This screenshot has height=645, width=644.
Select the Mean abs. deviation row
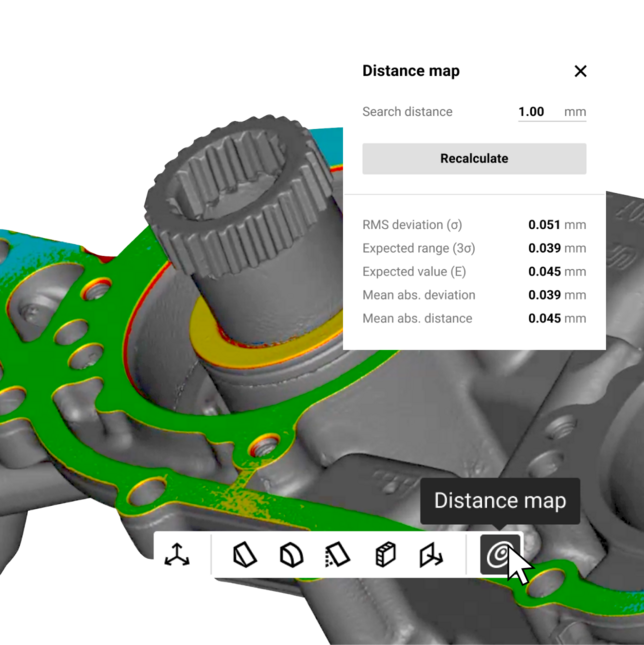[474, 295]
